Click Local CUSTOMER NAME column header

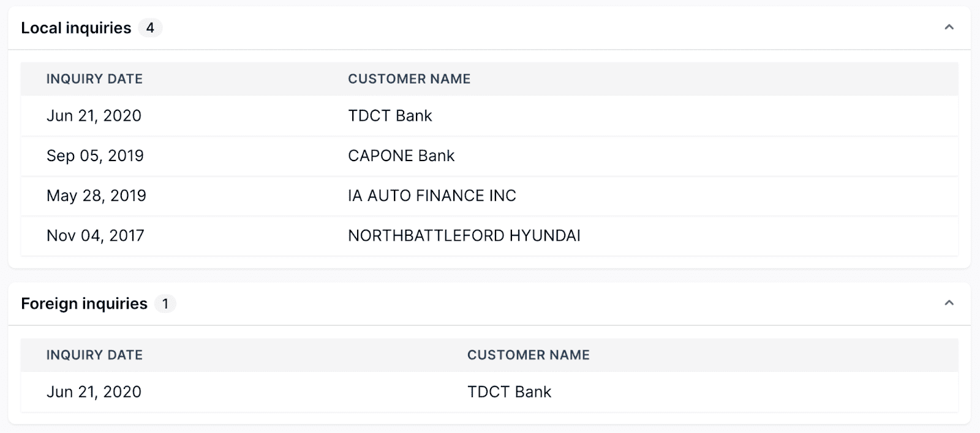click(409, 79)
